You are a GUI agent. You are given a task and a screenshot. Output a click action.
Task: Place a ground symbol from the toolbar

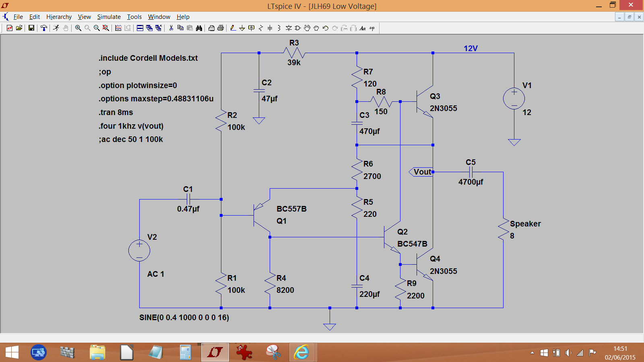point(242,28)
